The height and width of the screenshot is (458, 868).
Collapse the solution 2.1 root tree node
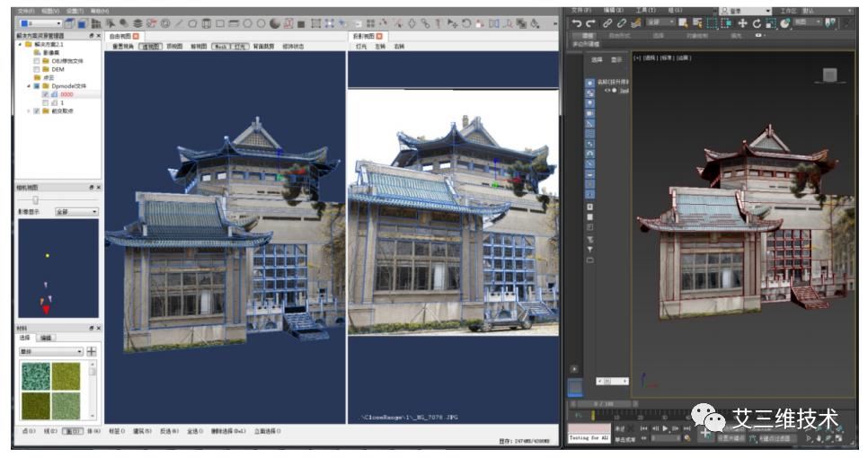(21, 44)
